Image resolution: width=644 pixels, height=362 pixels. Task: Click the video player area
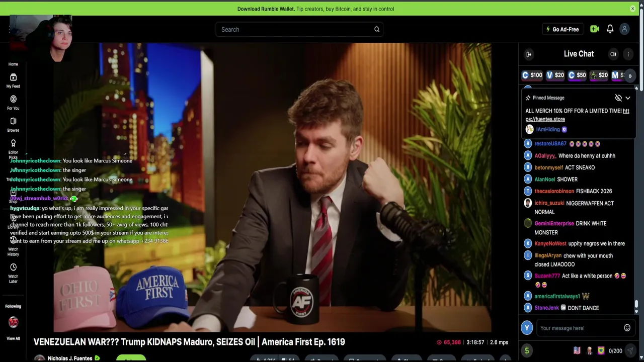272,188
